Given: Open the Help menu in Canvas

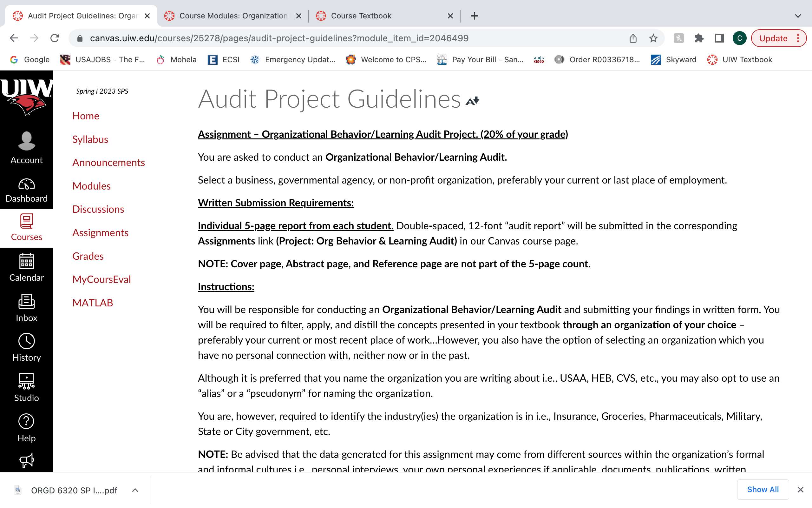Looking at the screenshot, I should [27, 428].
